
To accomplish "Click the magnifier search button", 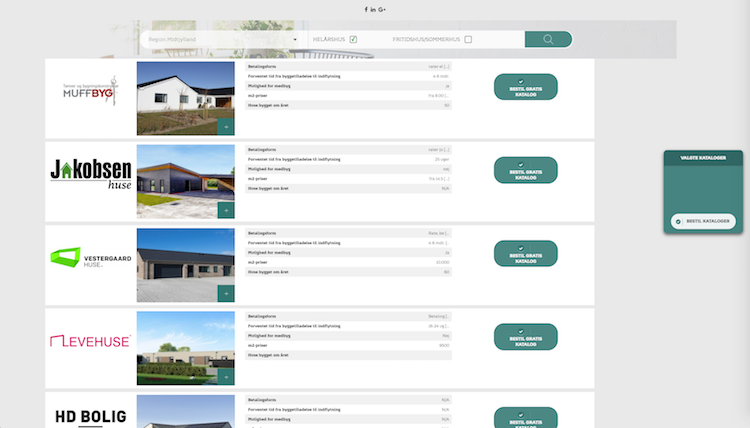I will click(548, 40).
